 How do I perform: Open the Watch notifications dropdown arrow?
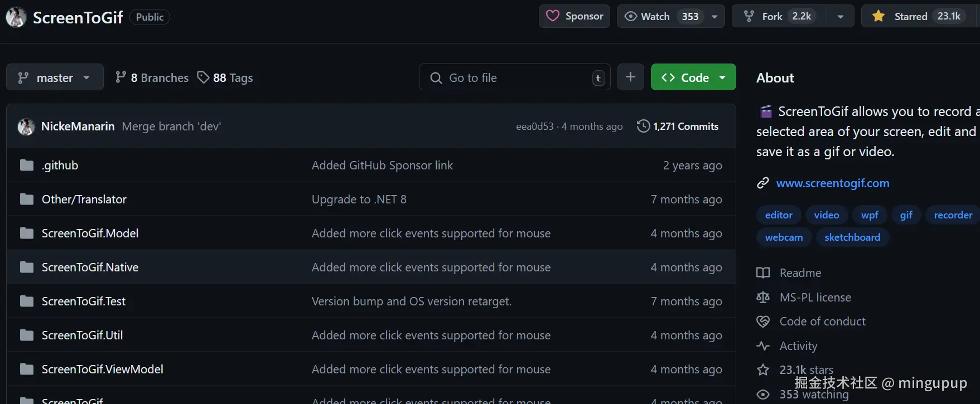(x=715, y=16)
